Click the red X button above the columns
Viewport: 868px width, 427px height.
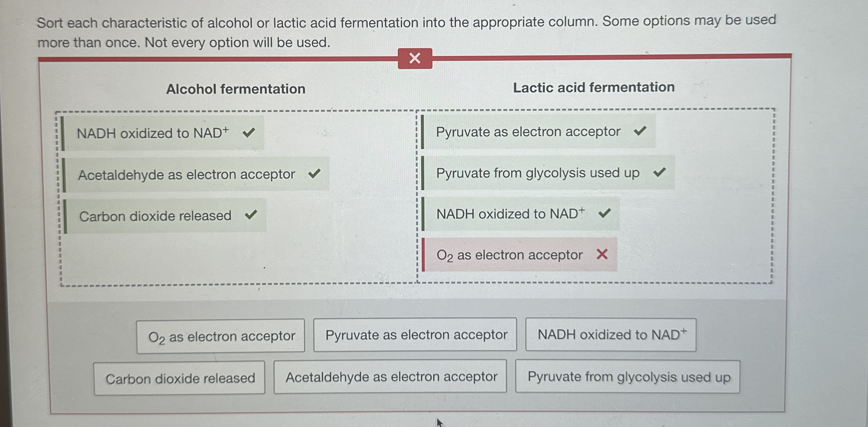pos(414,59)
